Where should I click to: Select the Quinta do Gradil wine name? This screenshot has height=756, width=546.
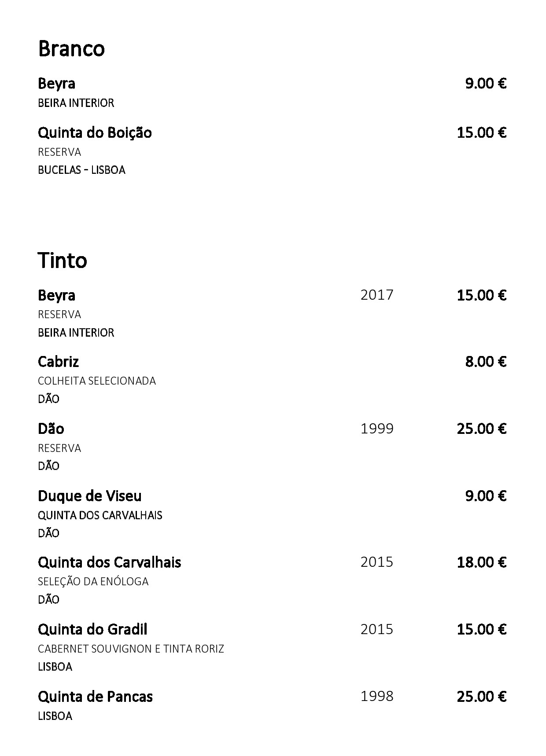tap(92, 629)
